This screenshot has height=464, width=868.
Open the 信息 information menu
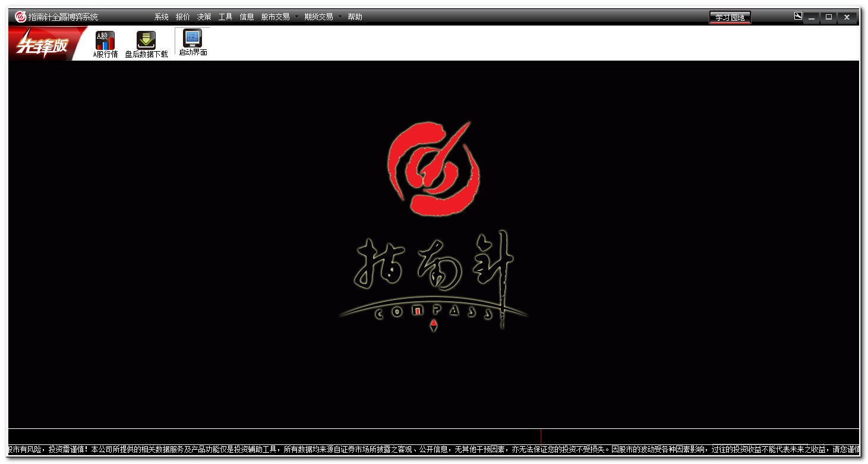(x=247, y=17)
